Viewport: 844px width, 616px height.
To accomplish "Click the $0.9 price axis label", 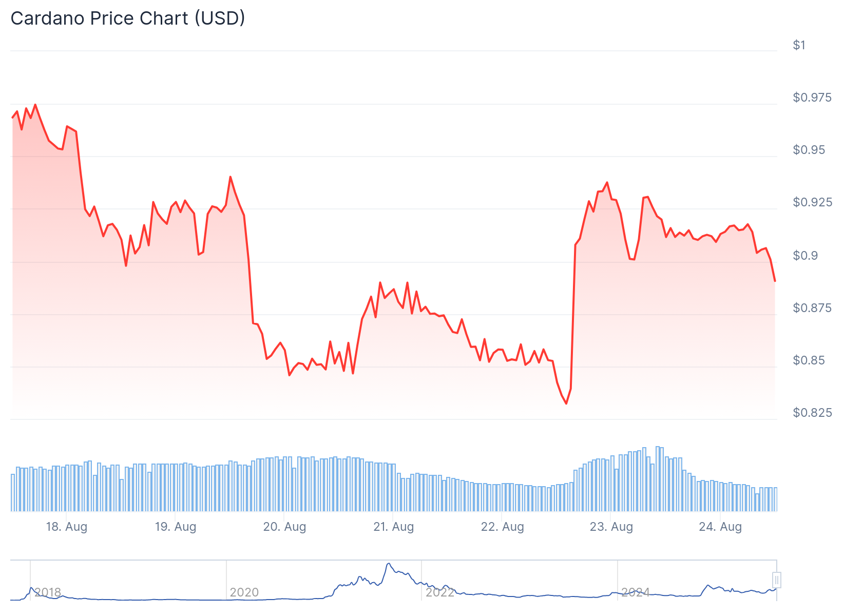I will tap(805, 256).
